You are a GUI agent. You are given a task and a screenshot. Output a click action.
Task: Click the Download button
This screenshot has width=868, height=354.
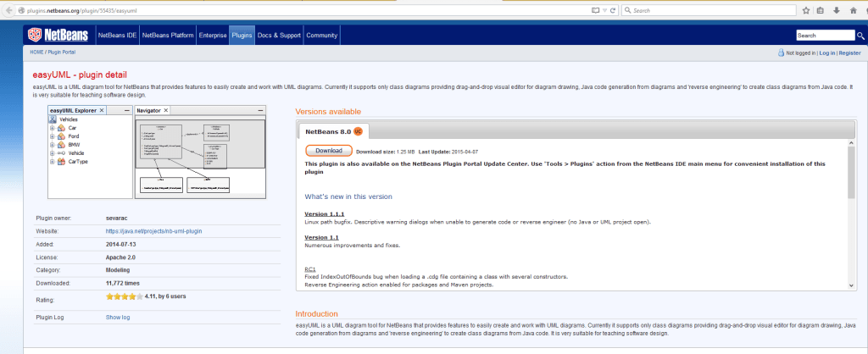[x=328, y=151]
